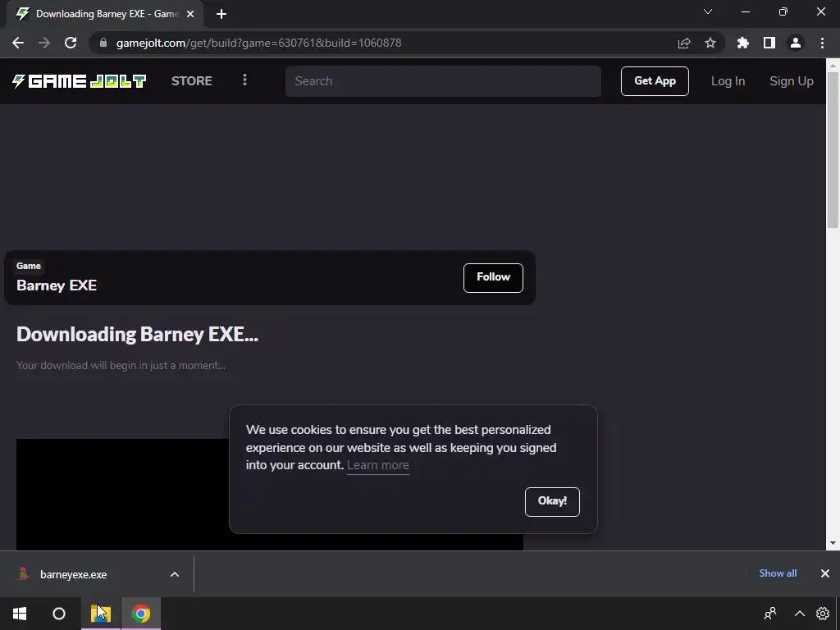The height and width of the screenshot is (630, 840).
Task: Go forward in browser history
Action: (x=44, y=43)
